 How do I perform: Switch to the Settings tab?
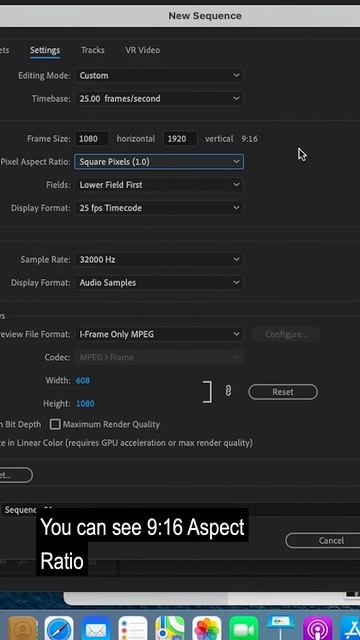(45, 50)
